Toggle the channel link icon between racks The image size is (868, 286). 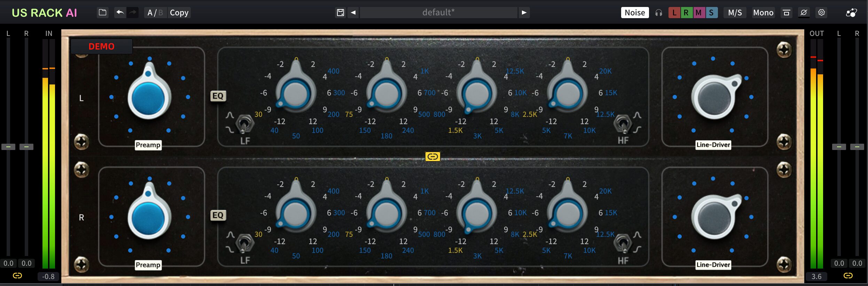(x=432, y=156)
